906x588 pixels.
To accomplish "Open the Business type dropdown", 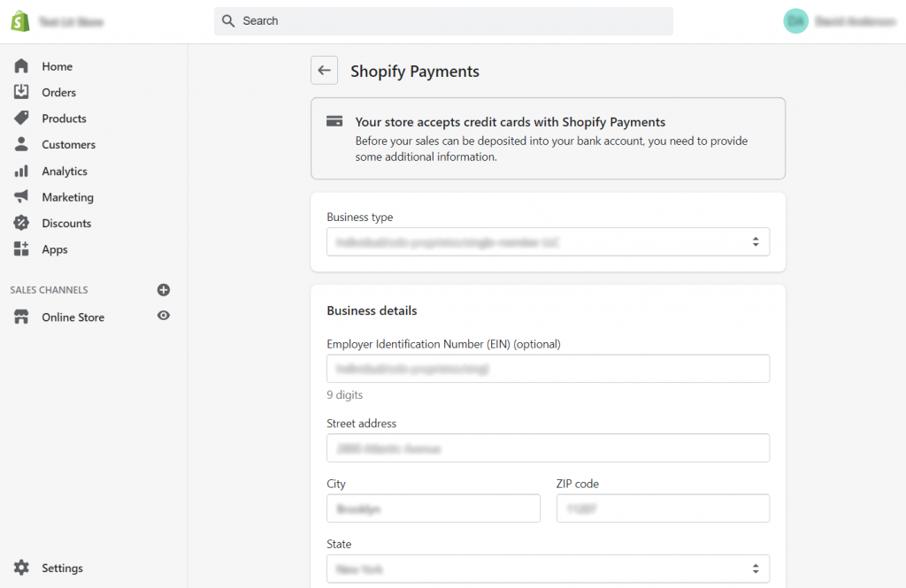I will click(548, 241).
